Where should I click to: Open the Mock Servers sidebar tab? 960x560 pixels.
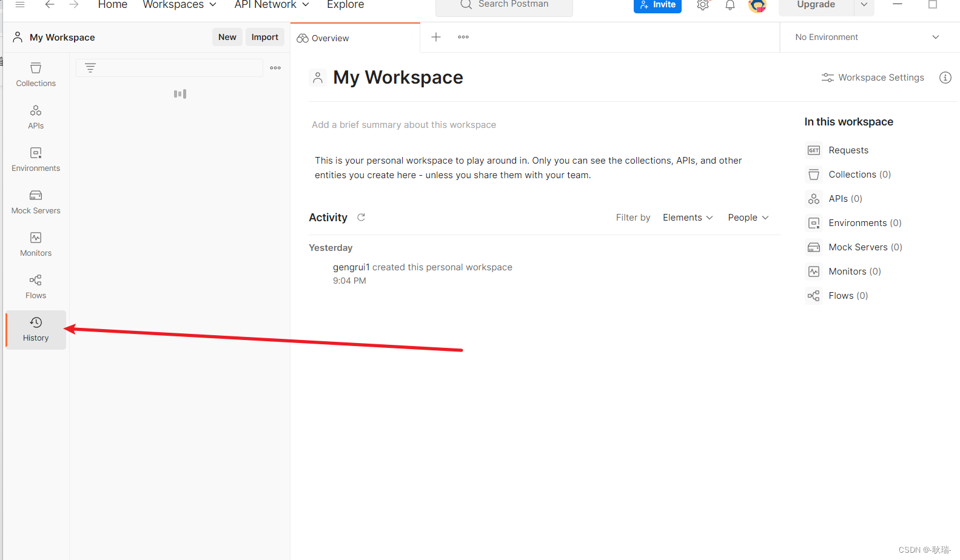(x=36, y=202)
